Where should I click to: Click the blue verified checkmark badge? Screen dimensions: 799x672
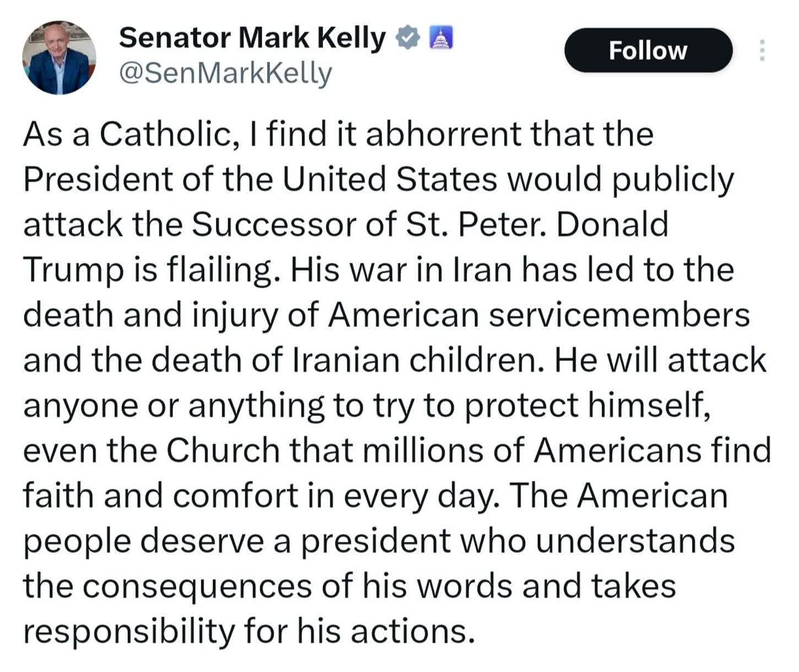[409, 38]
